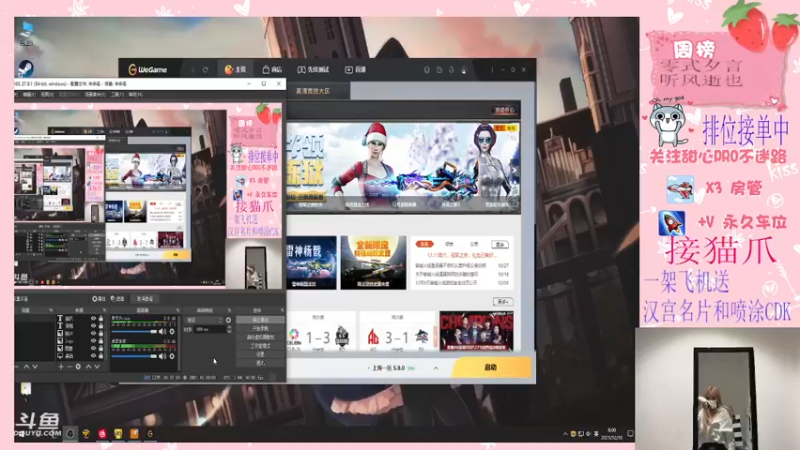The height and width of the screenshot is (450, 800).
Task: Click OBS 工作室模式 studio mode button
Action: pos(260,345)
